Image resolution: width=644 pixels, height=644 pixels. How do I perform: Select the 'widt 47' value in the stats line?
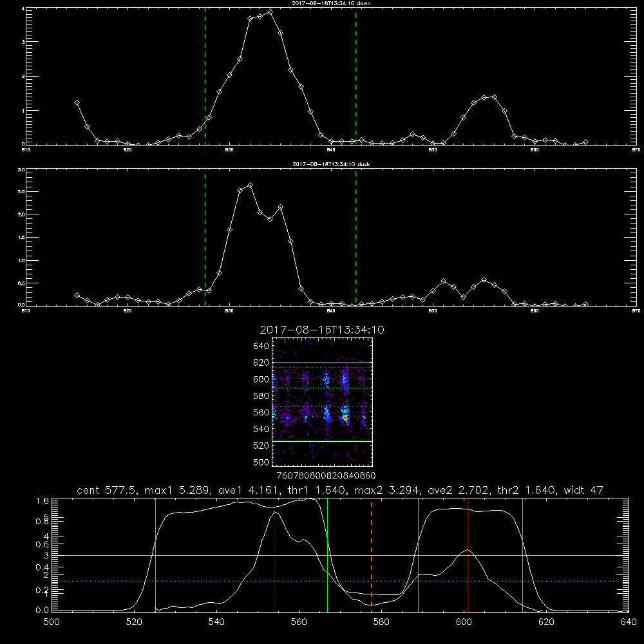click(583, 490)
